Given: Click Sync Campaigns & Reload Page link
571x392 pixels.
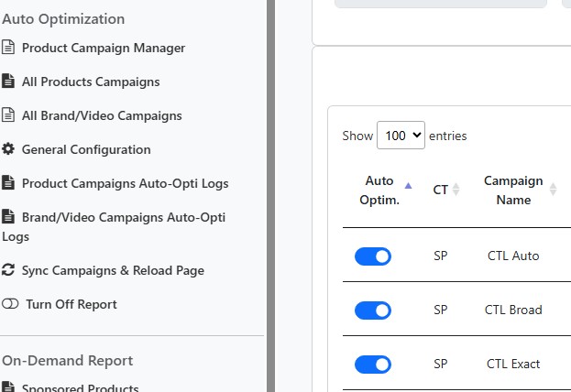Looking at the screenshot, I should 113,270.
